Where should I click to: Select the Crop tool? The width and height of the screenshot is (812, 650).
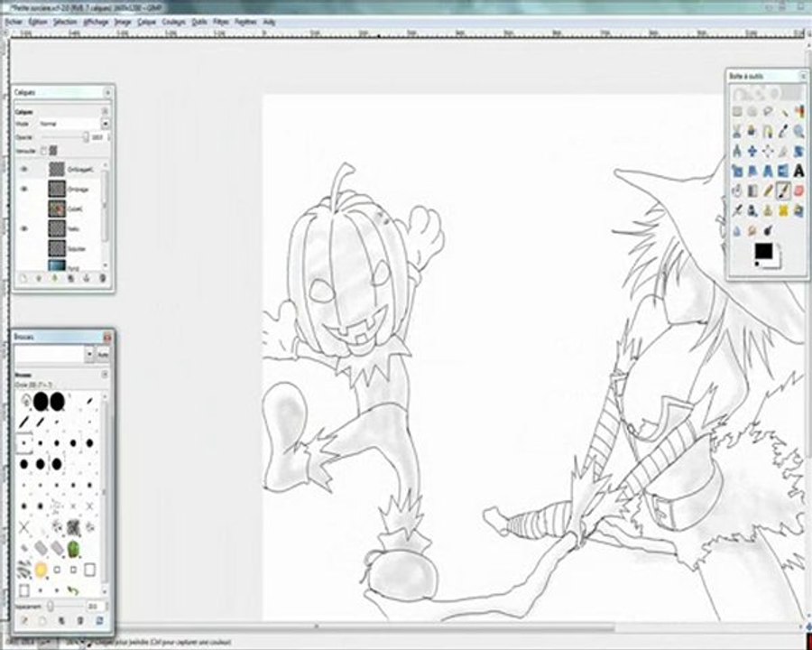point(783,151)
